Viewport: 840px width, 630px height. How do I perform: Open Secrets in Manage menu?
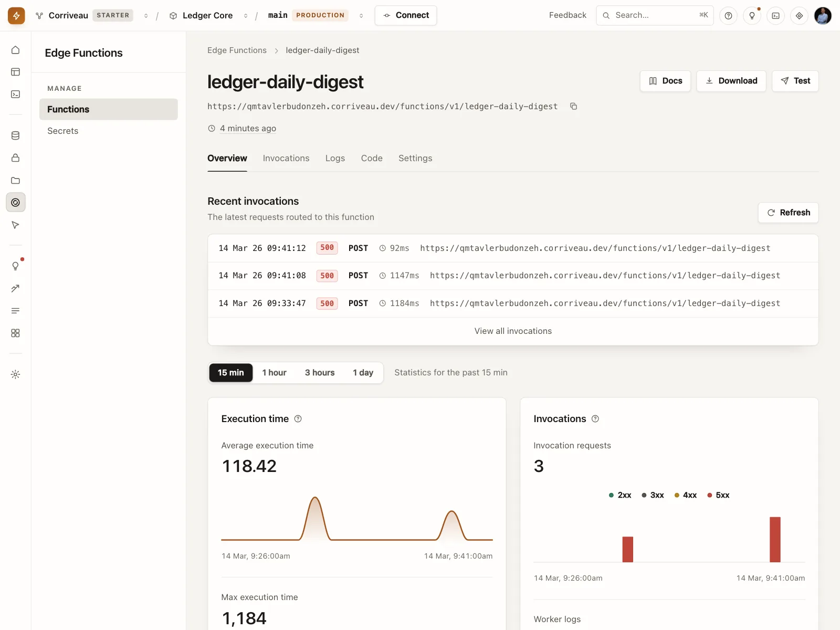tap(109, 131)
